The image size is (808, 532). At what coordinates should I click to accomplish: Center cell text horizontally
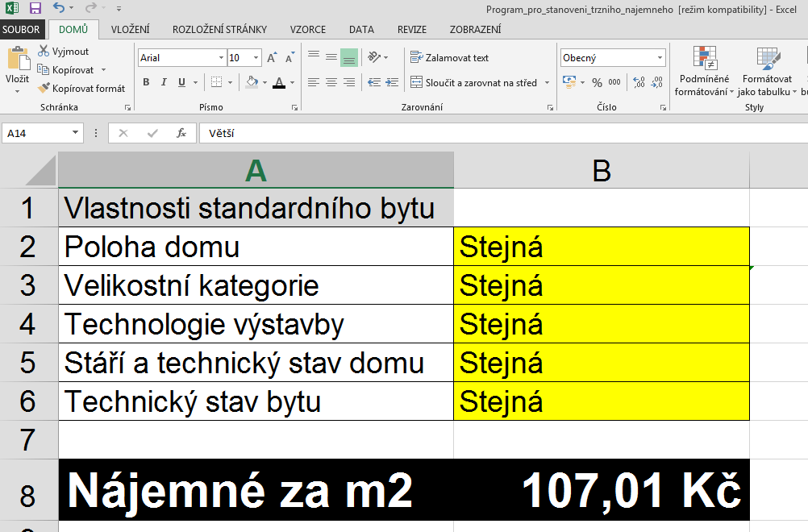[331, 82]
